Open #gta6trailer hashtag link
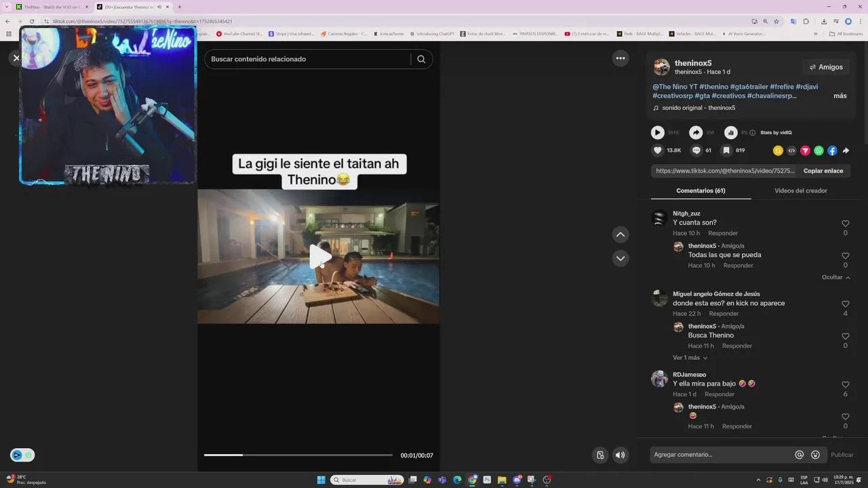This screenshot has width=868, height=488. point(749,87)
